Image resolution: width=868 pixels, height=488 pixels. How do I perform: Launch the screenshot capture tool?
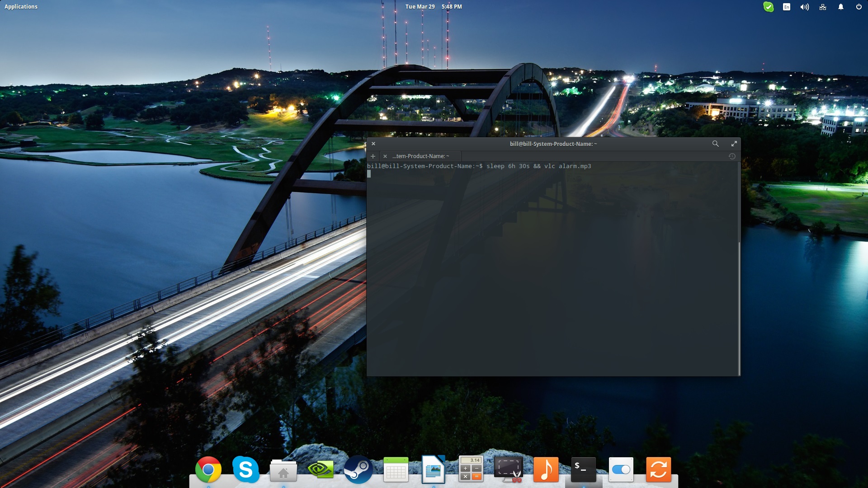pos(508,470)
